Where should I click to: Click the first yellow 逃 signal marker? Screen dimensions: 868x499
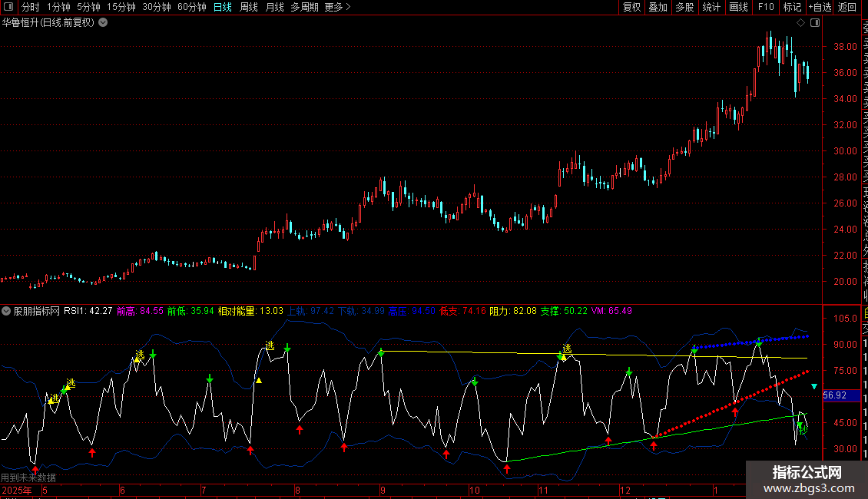tap(55, 397)
